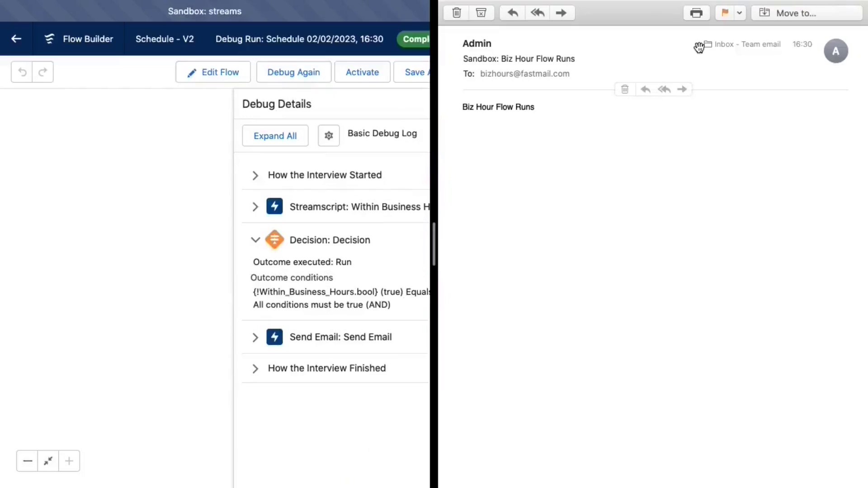The image size is (868, 488).
Task: Click All conditions must be true (AND)
Action: coord(321,305)
